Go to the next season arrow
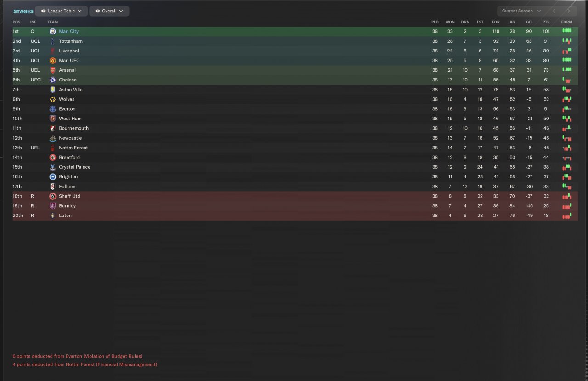Viewport: 588px width, 381px height. click(569, 11)
